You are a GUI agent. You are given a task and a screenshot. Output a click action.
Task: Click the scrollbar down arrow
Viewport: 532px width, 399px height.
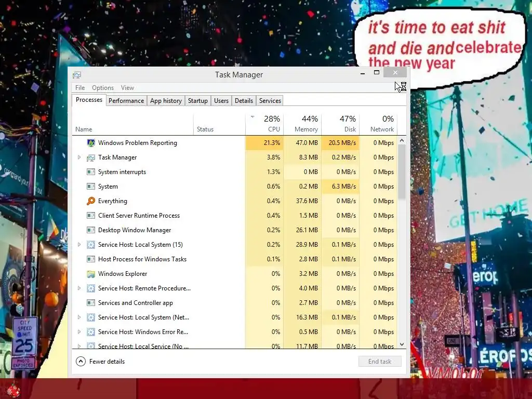402,344
